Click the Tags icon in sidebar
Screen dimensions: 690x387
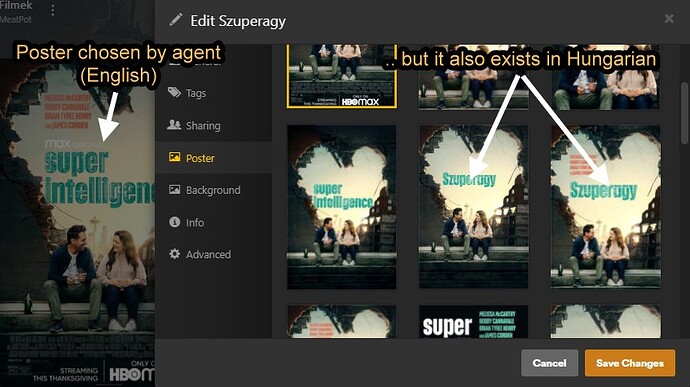click(174, 92)
